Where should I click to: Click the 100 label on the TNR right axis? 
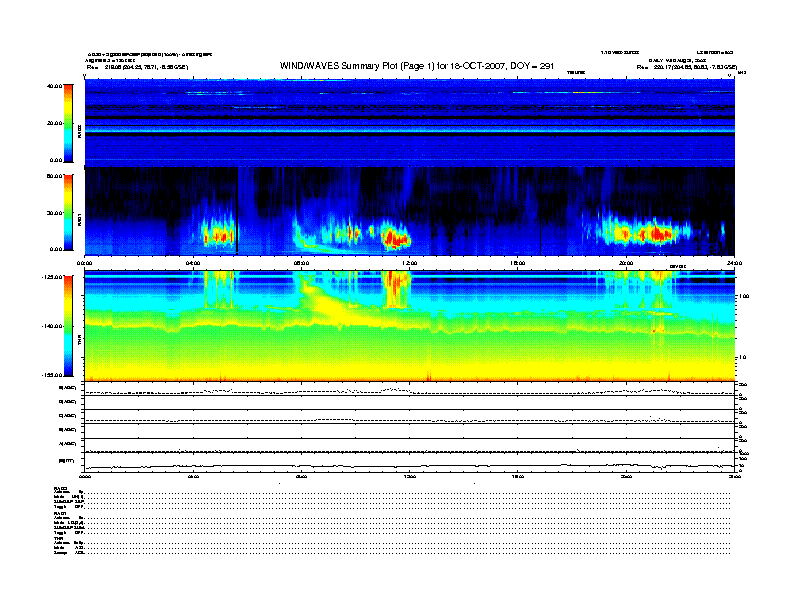pyautogui.click(x=745, y=296)
